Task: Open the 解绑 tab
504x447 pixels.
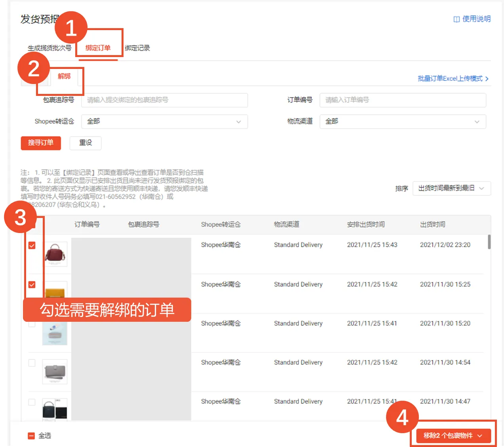Action: pos(65,76)
